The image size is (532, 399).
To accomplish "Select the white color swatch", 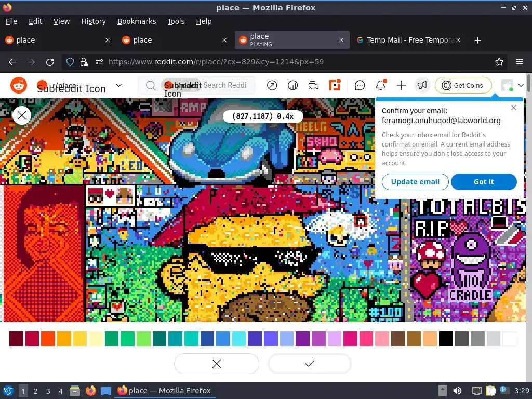I will tap(509, 339).
